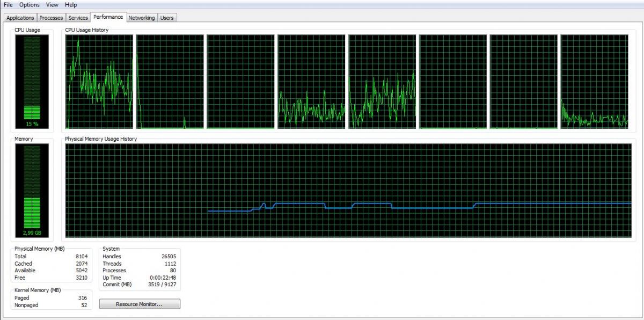Click the Memory 2,99 GB meter
Viewport: 644px width, 320px height.
click(32, 191)
